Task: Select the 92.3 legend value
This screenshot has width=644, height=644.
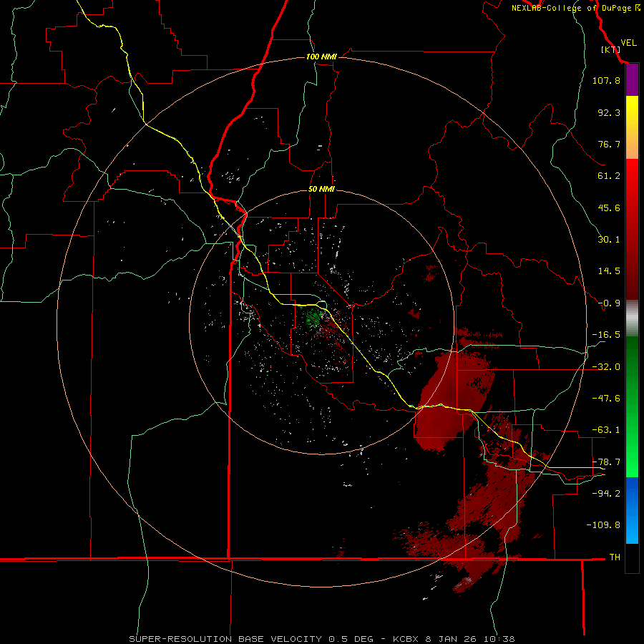Action: (609, 112)
